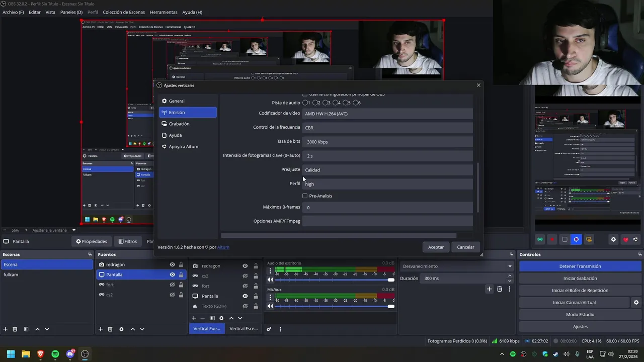Click vertical canvas record red dot icon
The width and height of the screenshot is (644, 362).
point(552,239)
